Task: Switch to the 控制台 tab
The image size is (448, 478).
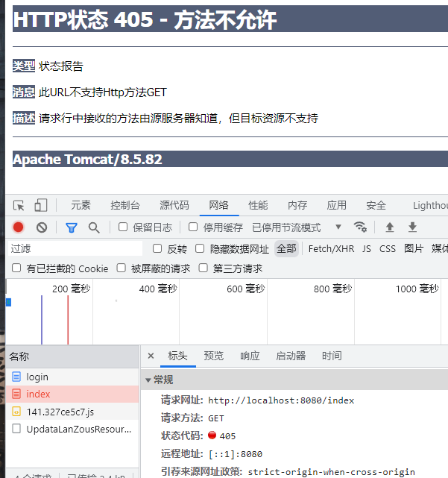Action: click(124, 206)
